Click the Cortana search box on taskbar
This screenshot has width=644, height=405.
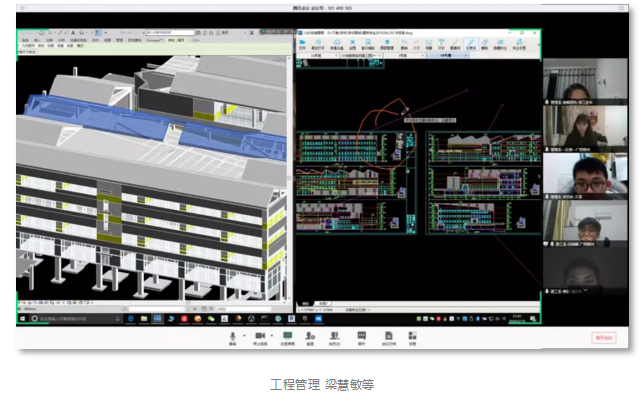coord(76,319)
